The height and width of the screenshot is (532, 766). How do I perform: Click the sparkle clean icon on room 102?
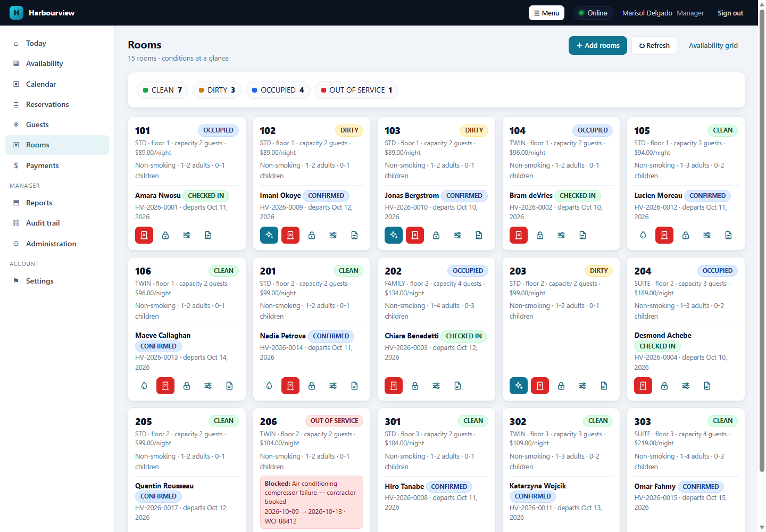coord(269,235)
